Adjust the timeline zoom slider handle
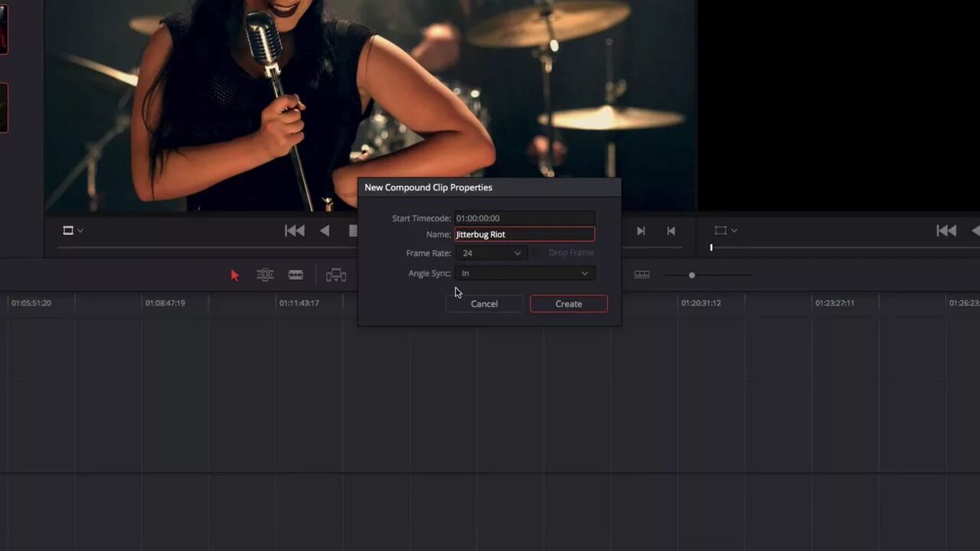This screenshot has height=551, width=980. (x=692, y=275)
